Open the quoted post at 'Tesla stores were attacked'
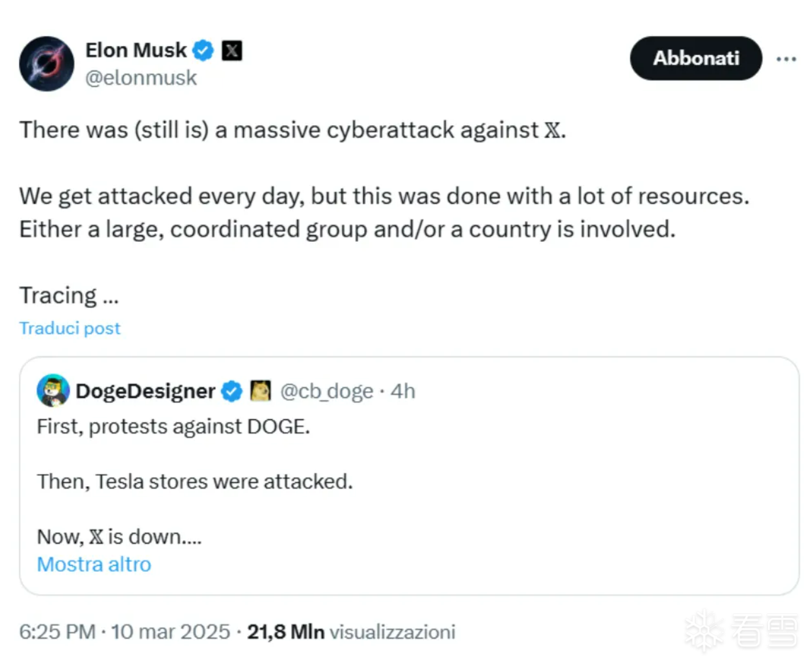This screenshot has width=812, height=668. pos(195,482)
